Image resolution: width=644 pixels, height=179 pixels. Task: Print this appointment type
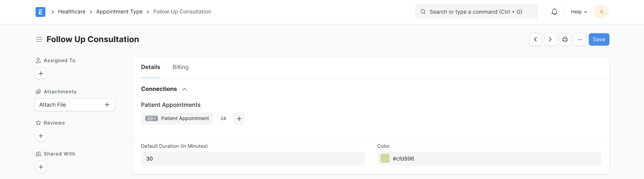click(x=565, y=39)
